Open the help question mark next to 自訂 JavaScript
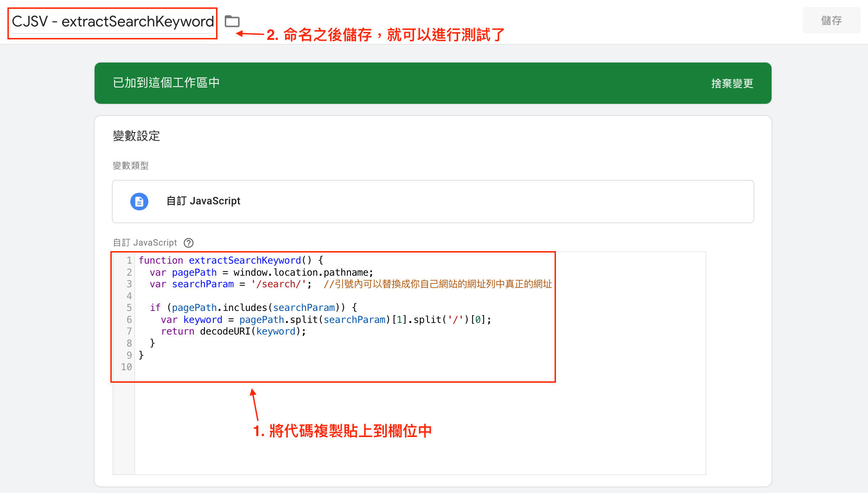Screen dimensions: 868x493 (189, 243)
